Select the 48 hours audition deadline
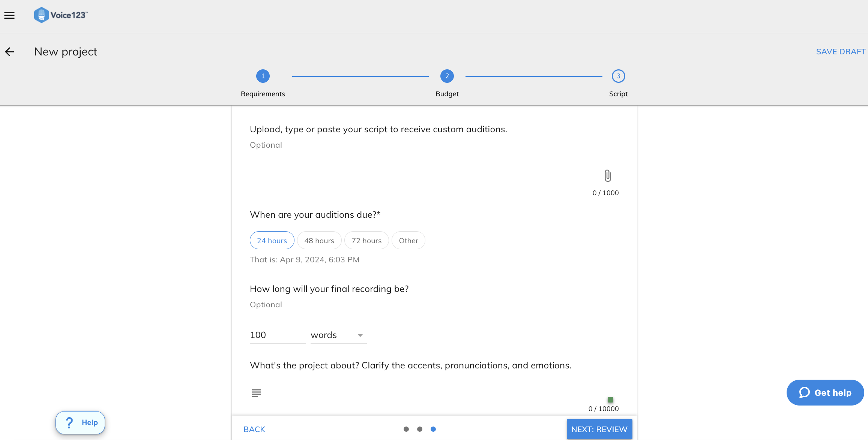The height and width of the screenshot is (440, 868). click(319, 241)
